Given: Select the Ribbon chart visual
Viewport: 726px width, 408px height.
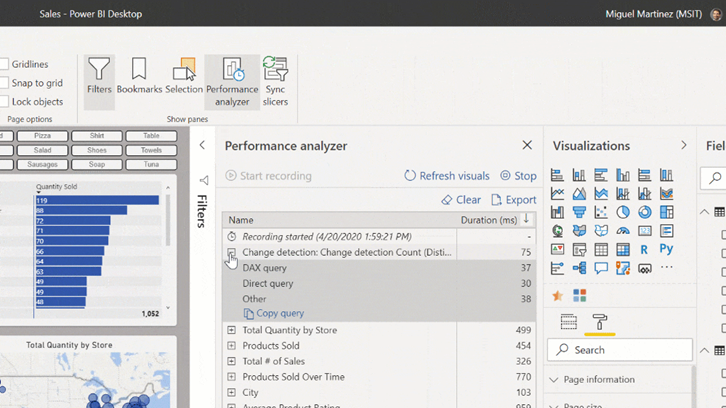Looking at the screenshot, I should [x=667, y=194].
